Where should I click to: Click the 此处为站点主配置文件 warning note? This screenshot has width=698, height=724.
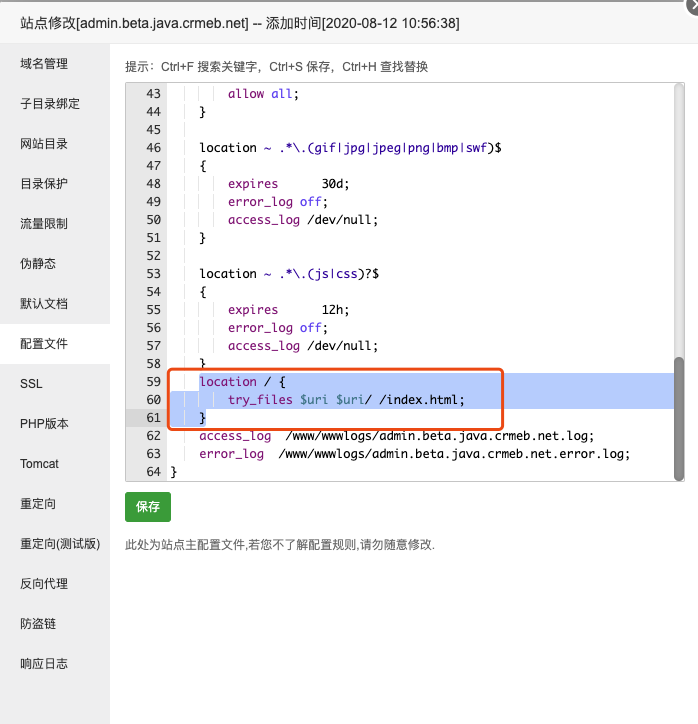280,545
